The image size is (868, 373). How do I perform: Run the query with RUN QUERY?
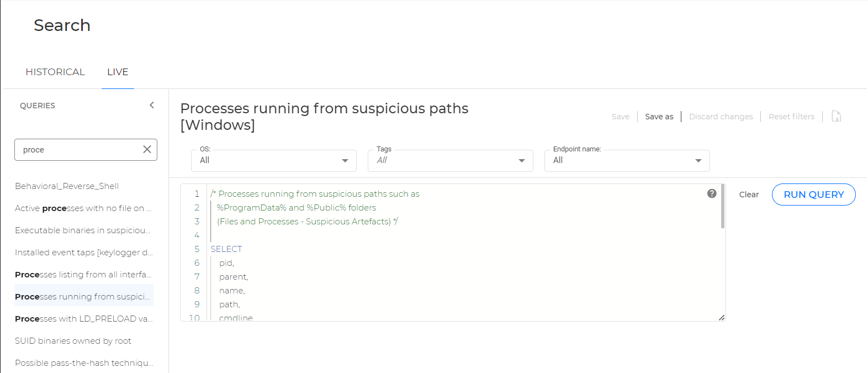(x=814, y=195)
